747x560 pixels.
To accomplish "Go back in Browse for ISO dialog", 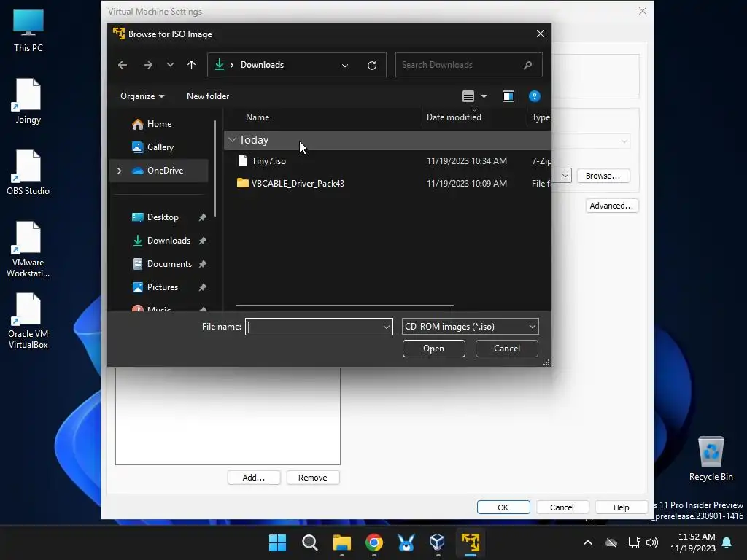I will (x=123, y=65).
